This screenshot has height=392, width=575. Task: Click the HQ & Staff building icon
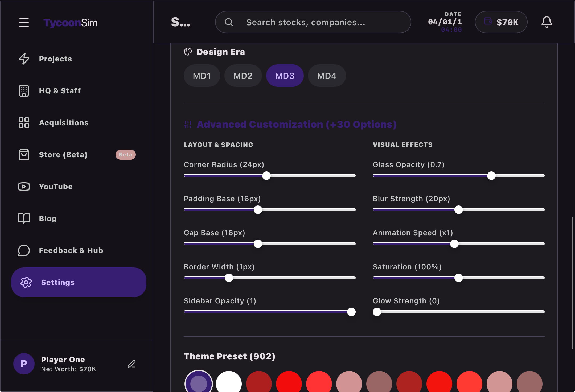tap(24, 91)
